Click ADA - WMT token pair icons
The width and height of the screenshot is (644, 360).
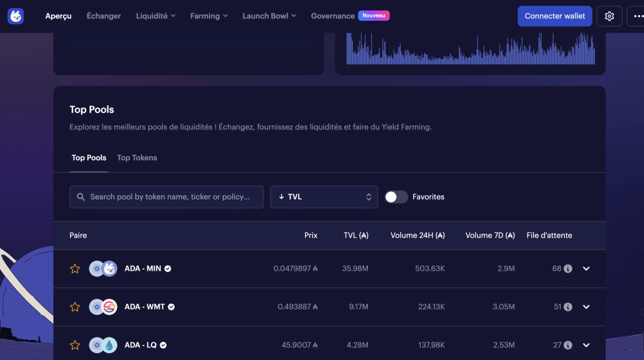pyautogui.click(x=103, y=307)
